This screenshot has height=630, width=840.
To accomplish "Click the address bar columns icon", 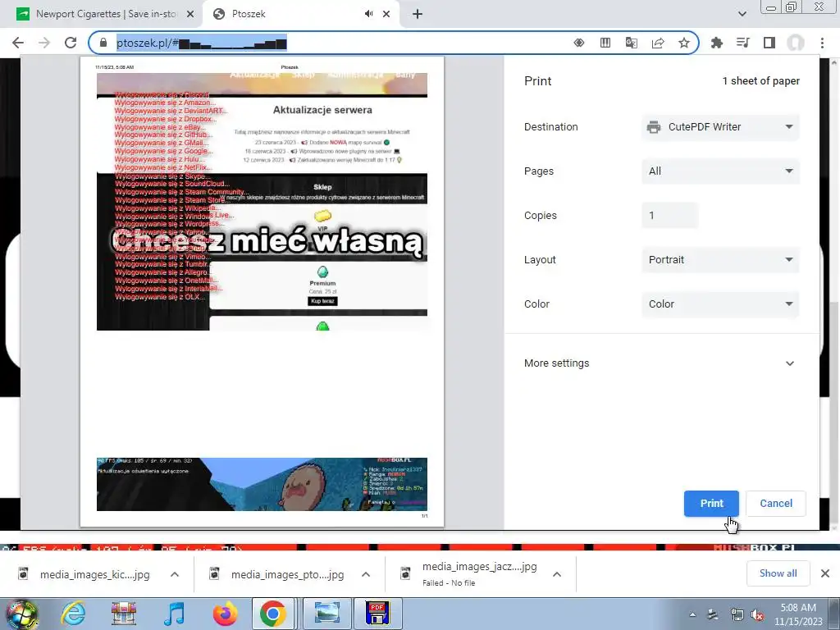I will click(x=605, y=43).
